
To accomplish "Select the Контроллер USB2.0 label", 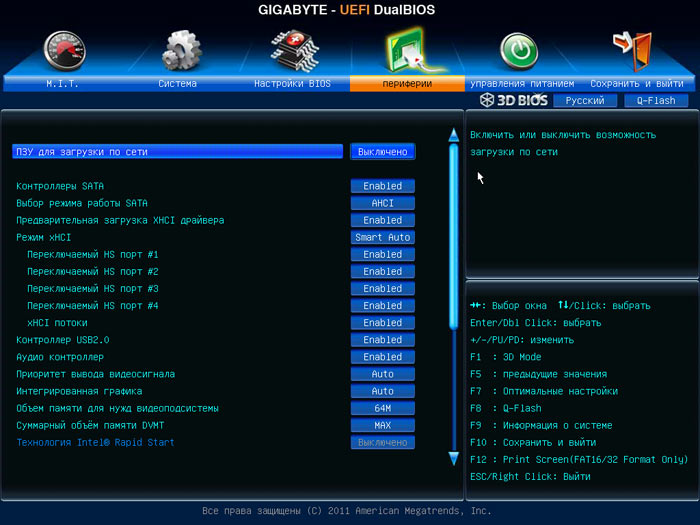I will point(62,340).
